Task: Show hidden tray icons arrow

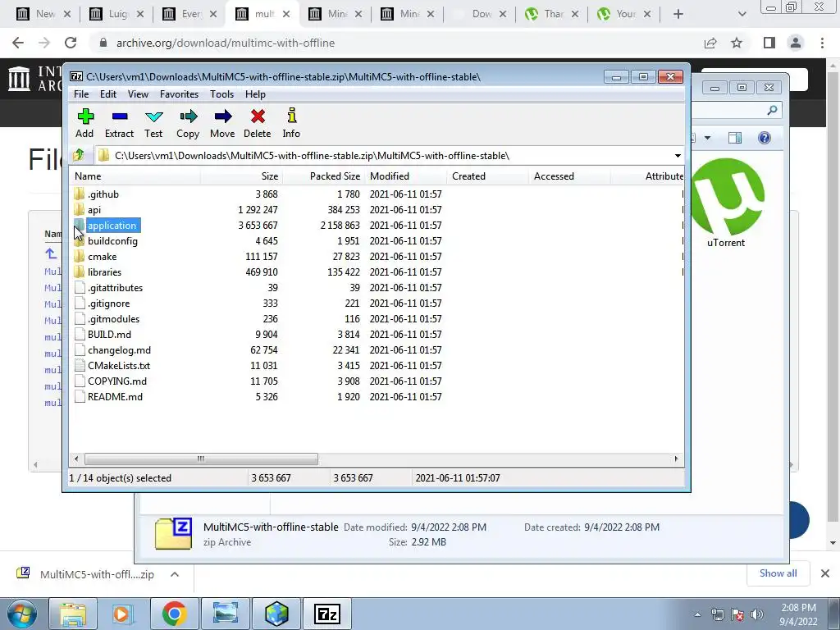Action: (x=697, y=614)
